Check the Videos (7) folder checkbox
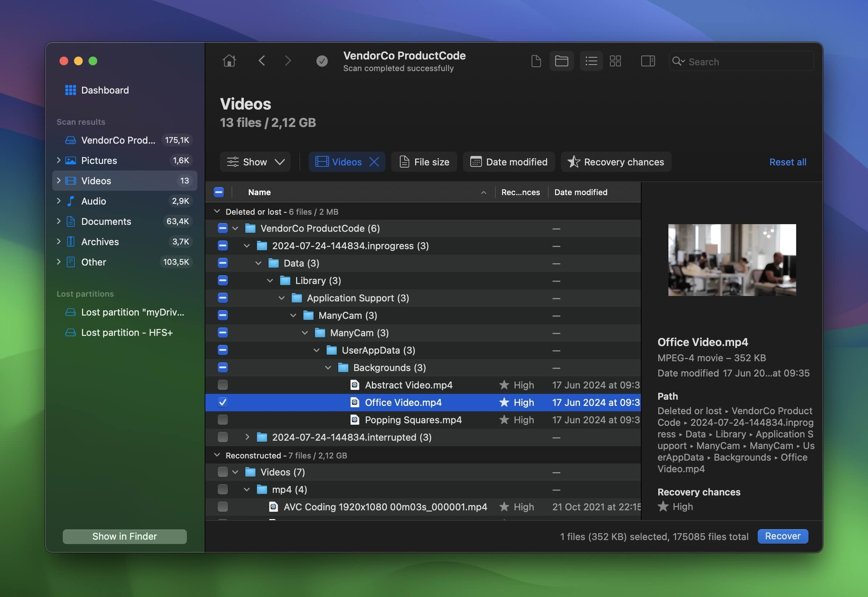Image resolution: width=868 pixels, height=597 pixels. tap(222, 472)
